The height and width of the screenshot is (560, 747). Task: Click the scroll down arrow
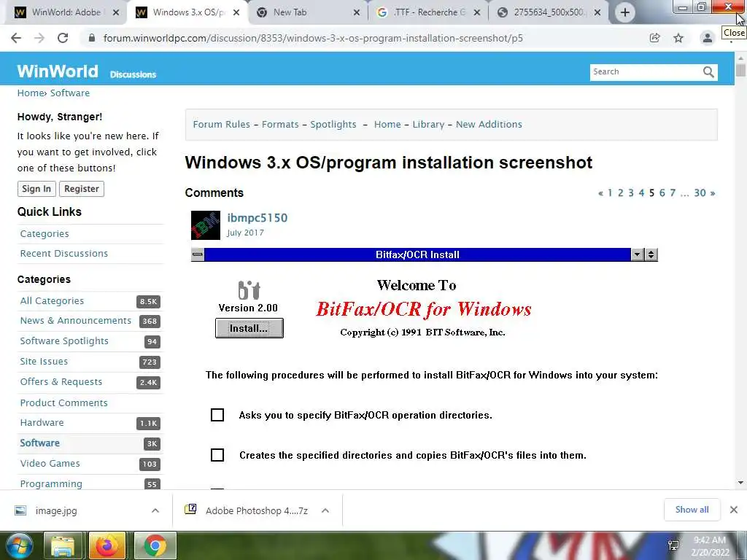coord(740,483)
